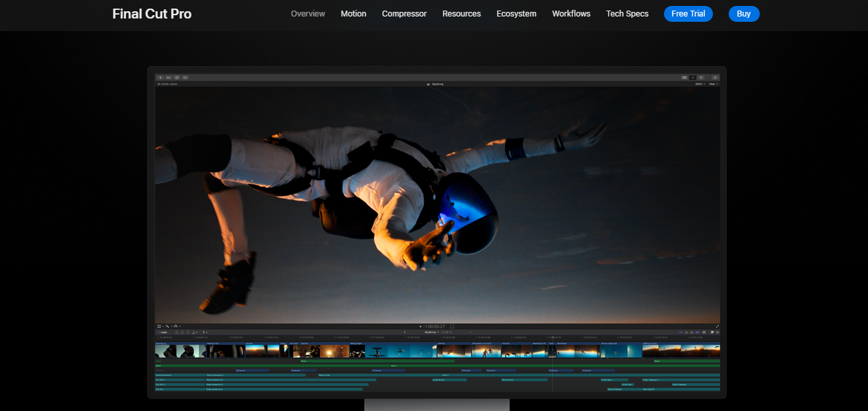Click the 1:00:55:27 timecode display
Image resolution: width=868 pixels, height=411 pixels.
(x=435, y=326)
